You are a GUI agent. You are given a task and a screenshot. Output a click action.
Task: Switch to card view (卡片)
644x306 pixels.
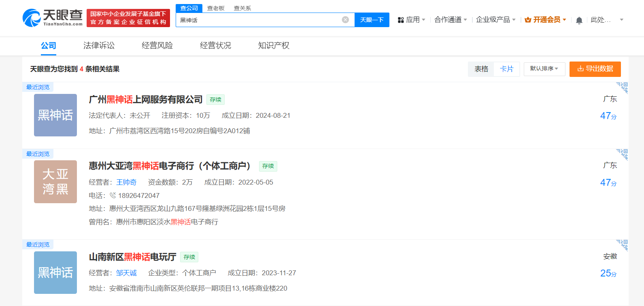tap(506, 69)
